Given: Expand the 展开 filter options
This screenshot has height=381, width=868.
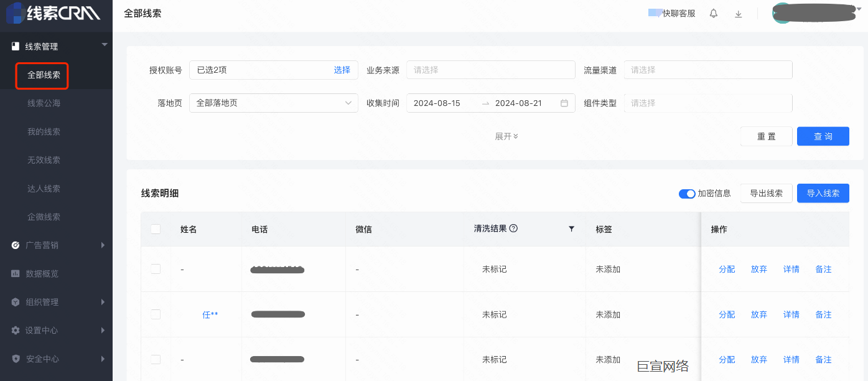Looking at the screenshot, I should click(506, 136).
